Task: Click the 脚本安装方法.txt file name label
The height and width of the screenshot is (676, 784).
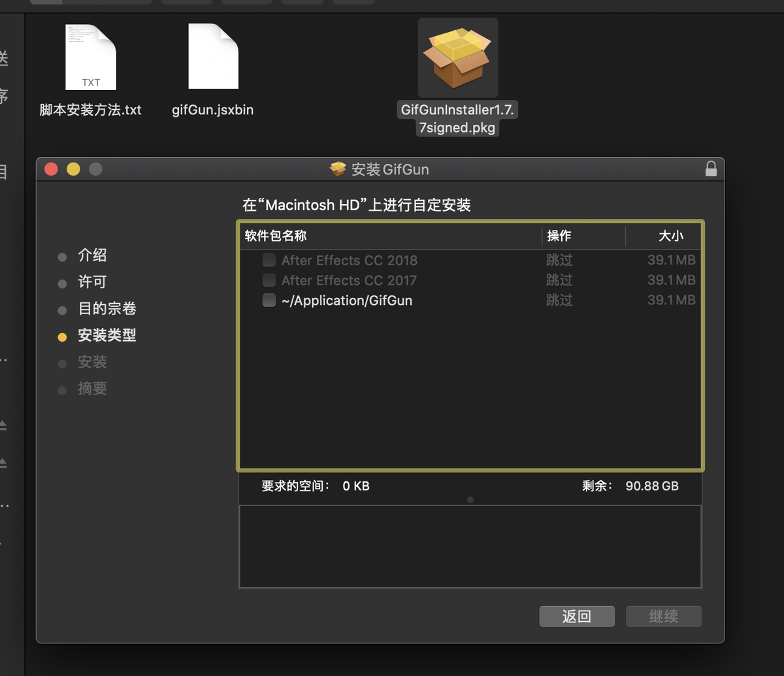Action: [x=91, y=110]
